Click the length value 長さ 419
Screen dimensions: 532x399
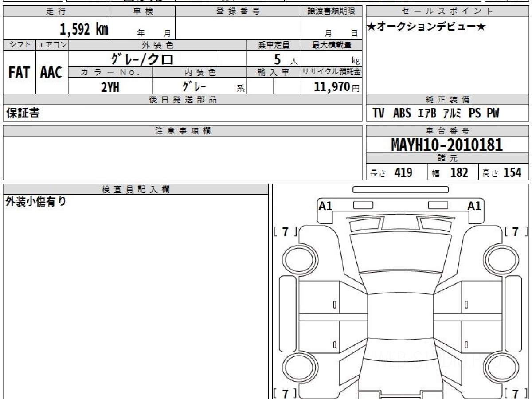pos(391,172)
